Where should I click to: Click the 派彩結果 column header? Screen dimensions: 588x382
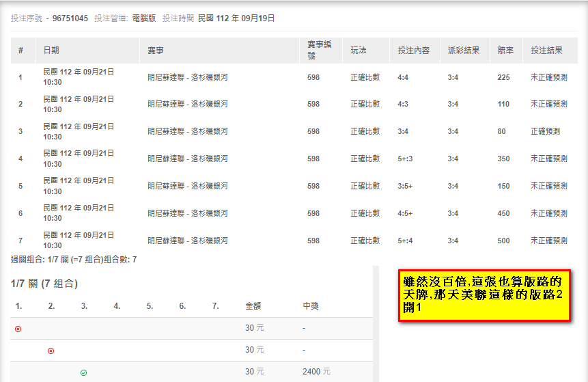click(464, 51)
